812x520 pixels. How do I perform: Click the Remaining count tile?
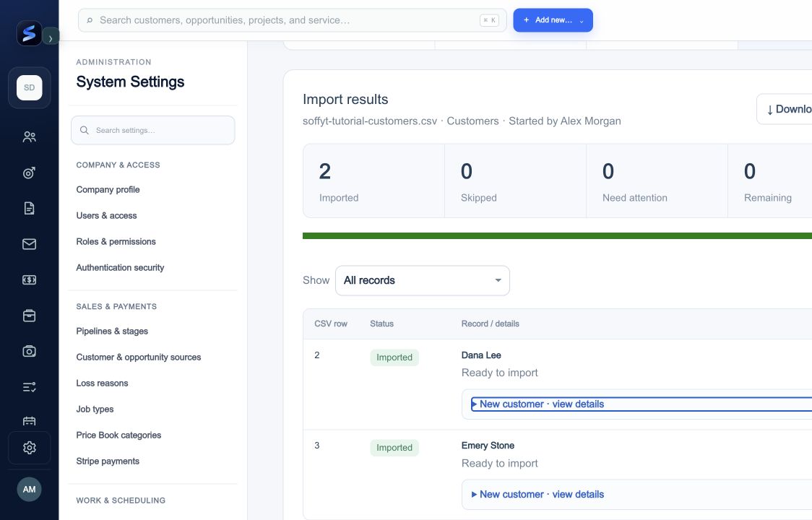pyautogui.click(x=770, y=181)
